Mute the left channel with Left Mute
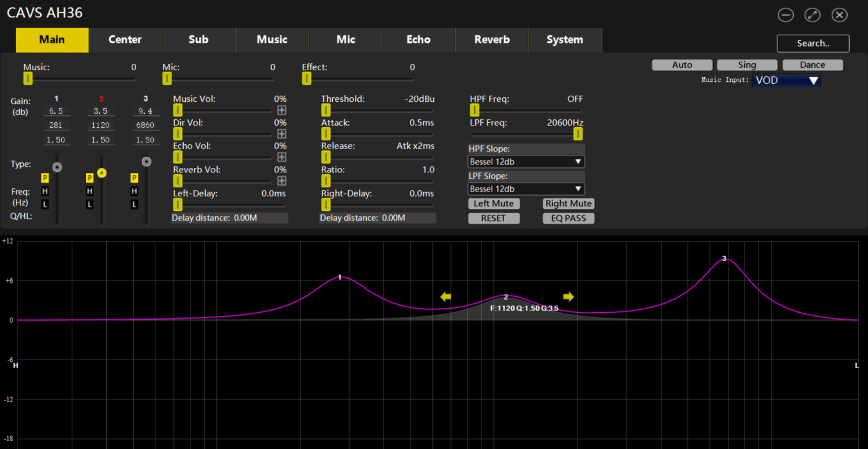Image resolution: width=868 pixels, height=449 pixels. coord(494,204)
